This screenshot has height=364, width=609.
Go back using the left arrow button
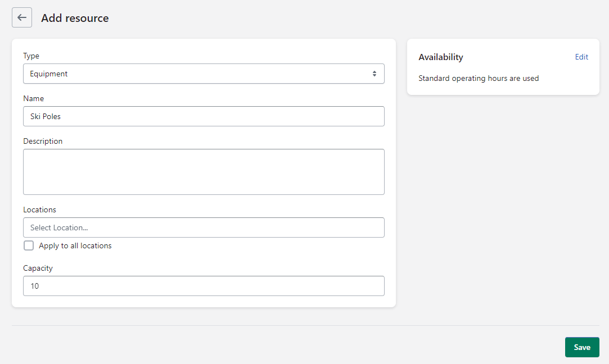tap(22, 17)
